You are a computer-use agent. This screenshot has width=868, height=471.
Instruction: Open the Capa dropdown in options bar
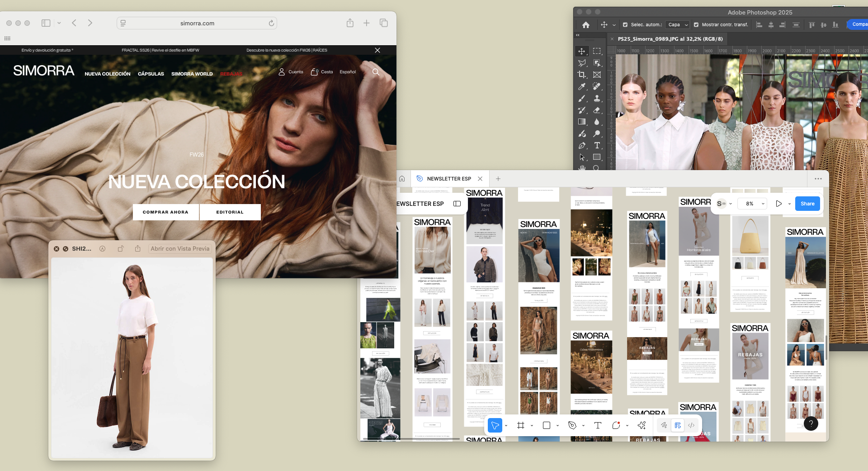coord(678,25)
